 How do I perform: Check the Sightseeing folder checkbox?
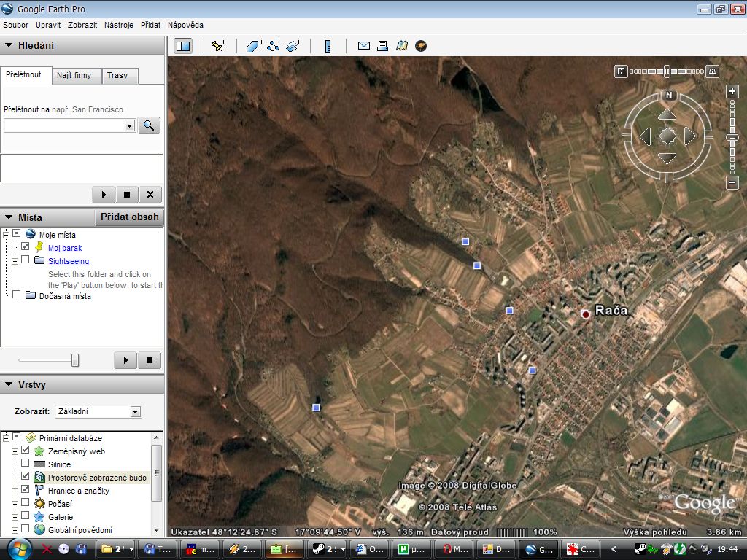[26, 260]
